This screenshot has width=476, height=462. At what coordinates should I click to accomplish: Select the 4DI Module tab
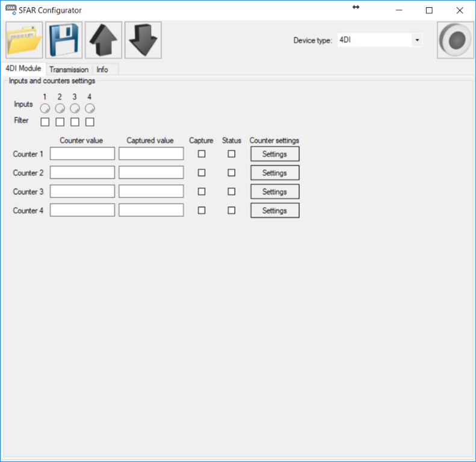(23, 69)
